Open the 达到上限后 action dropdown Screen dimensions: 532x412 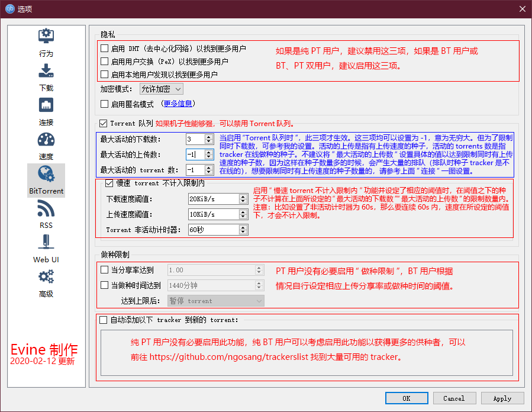pos(216,301)
